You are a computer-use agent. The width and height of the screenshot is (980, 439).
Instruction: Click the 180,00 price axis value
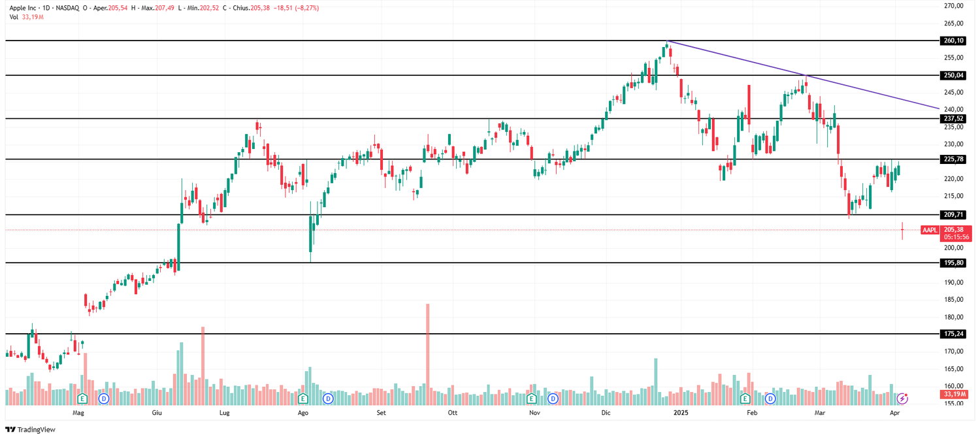(x=954, y=317)
